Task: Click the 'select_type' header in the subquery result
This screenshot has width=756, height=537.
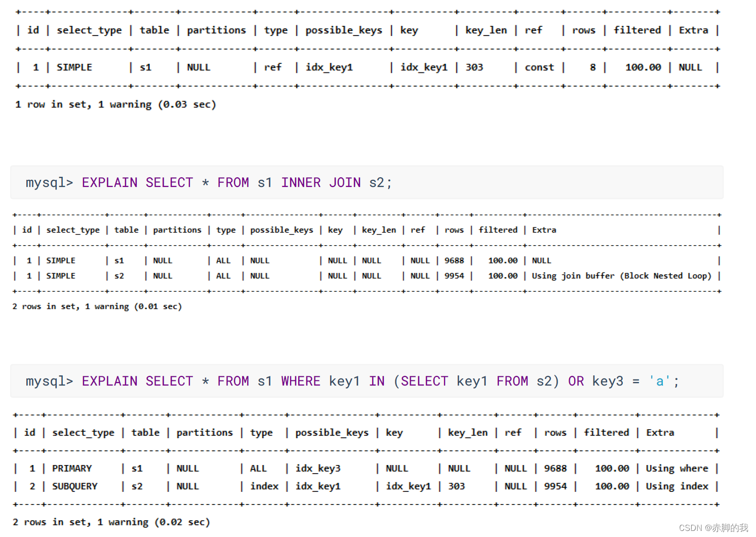Action: point(83,433)
